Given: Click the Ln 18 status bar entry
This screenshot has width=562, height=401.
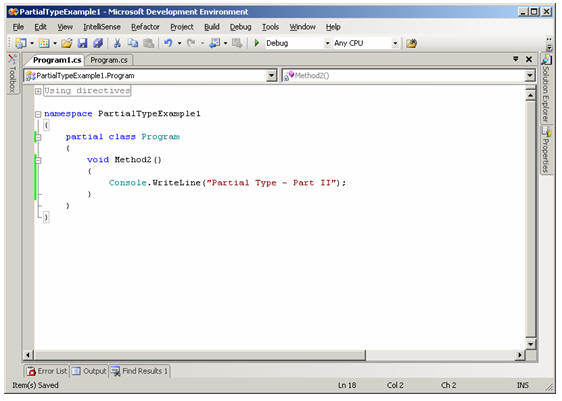Looking at the screenshot, I should point(347,386).
